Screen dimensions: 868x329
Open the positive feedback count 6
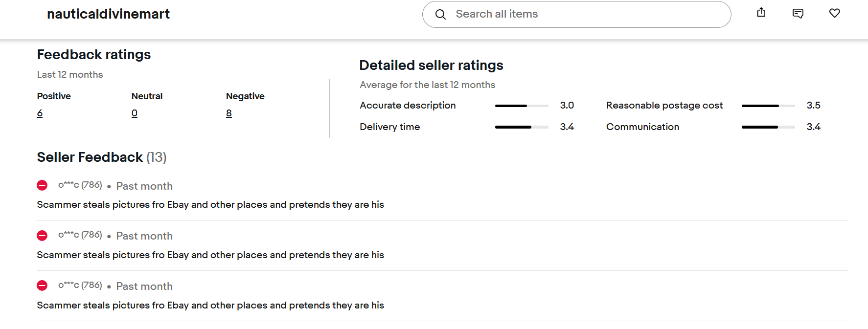(40, 113)
